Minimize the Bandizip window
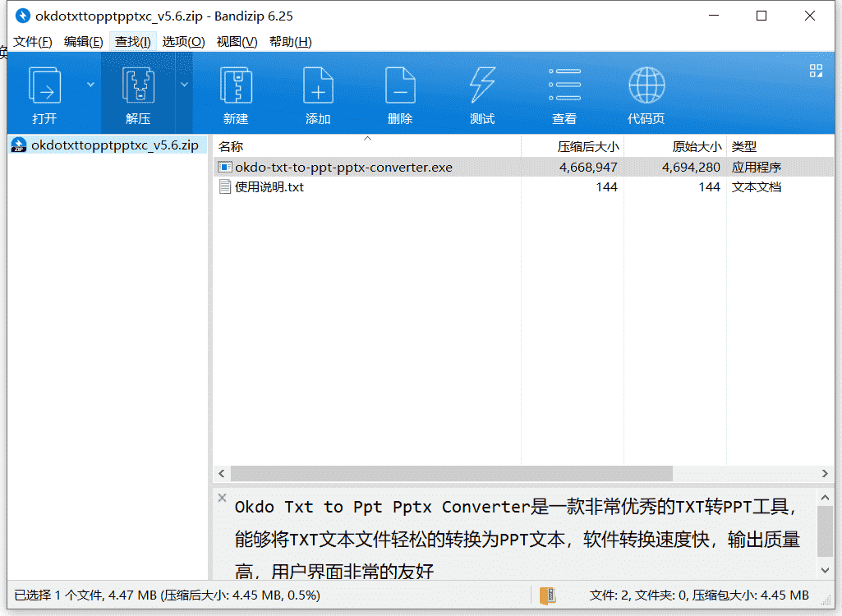The height and width of the screenshot is (616, 842). point(714,16)
